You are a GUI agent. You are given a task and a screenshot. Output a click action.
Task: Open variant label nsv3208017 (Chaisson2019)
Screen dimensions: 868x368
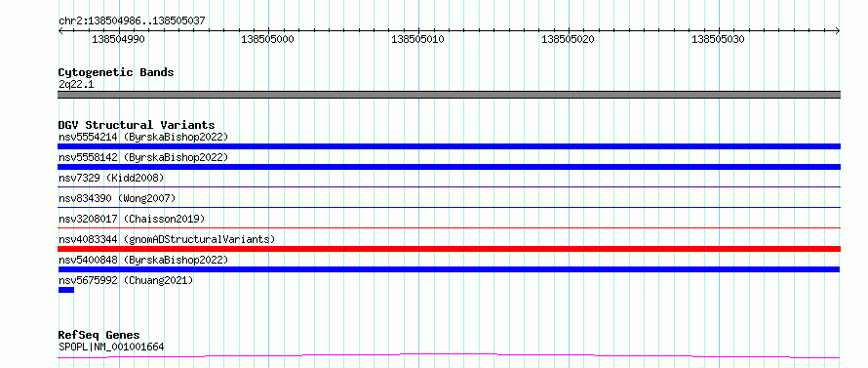(132, 219)
